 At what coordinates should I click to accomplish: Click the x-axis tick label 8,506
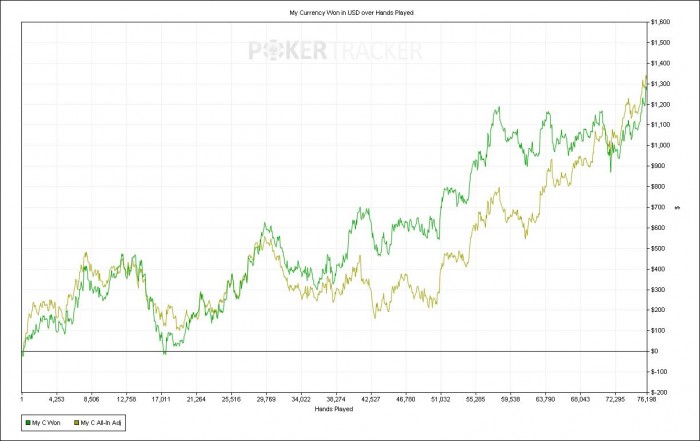[x=91, y=399]
